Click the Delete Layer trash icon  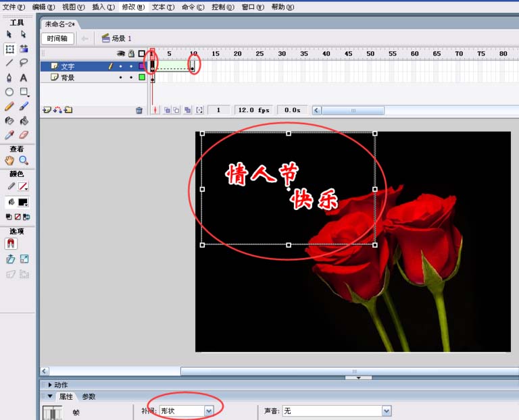[x=139, y=110]
